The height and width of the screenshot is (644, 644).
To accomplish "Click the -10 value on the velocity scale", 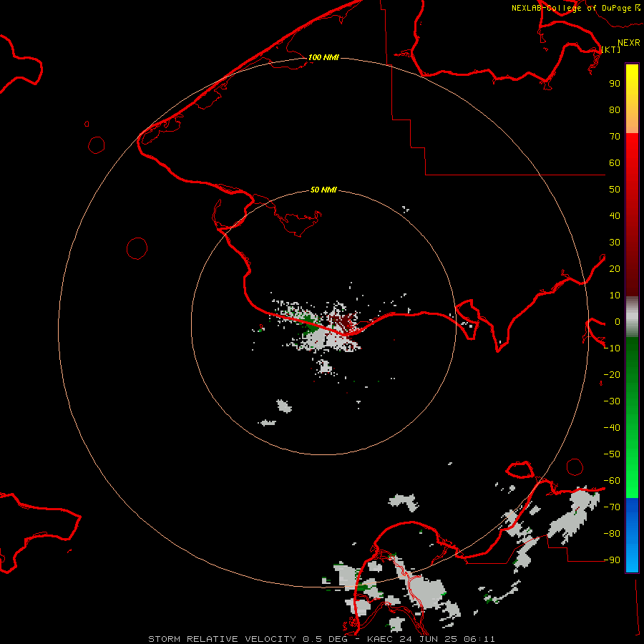I will point(612,348).
